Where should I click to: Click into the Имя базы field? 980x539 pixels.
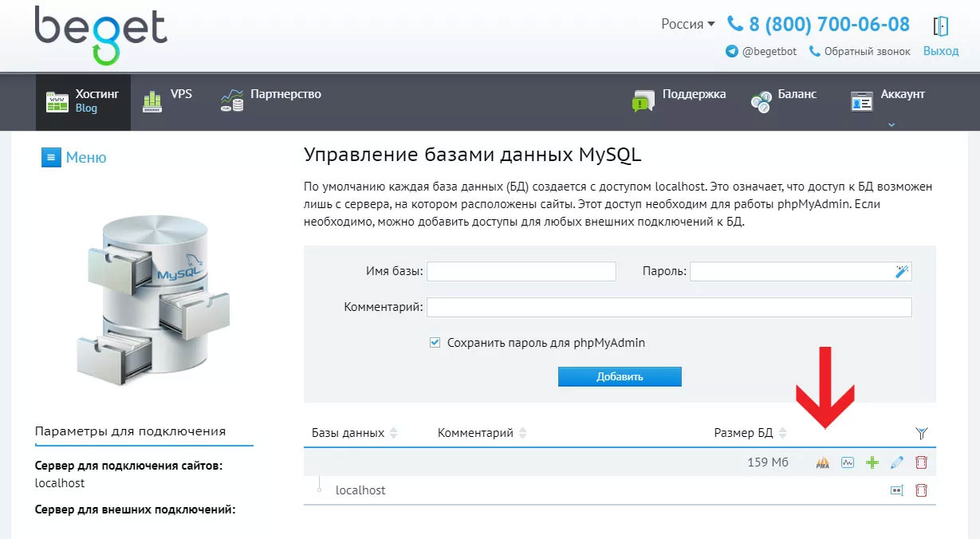pyautogui.click(x=521, y=272)
